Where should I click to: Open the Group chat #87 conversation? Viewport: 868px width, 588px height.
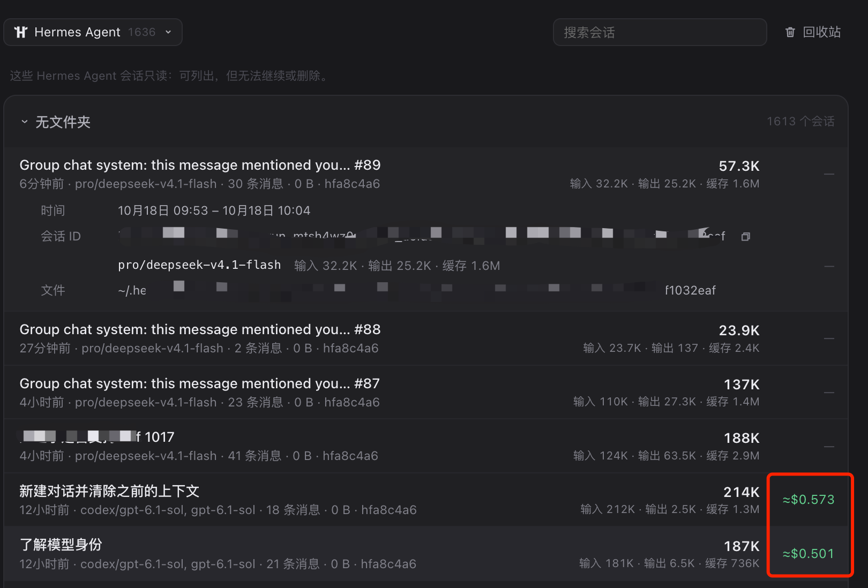click(x=426, y=392)
